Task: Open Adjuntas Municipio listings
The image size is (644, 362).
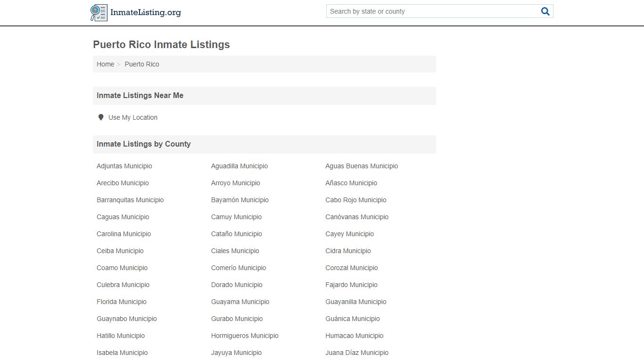Action: 124,166
